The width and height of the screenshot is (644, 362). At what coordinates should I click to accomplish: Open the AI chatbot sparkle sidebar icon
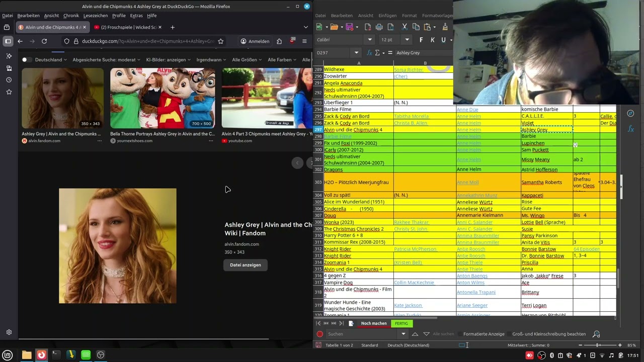[9, 56]
